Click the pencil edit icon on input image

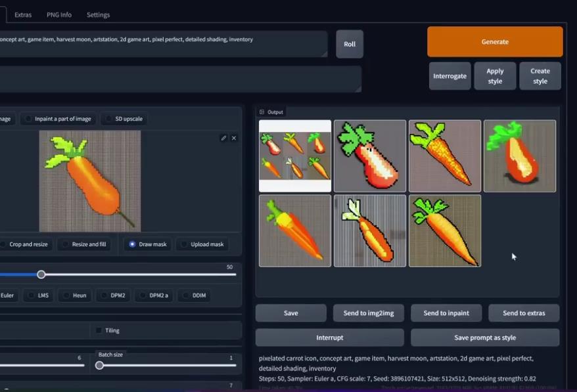tap(223, 138)
